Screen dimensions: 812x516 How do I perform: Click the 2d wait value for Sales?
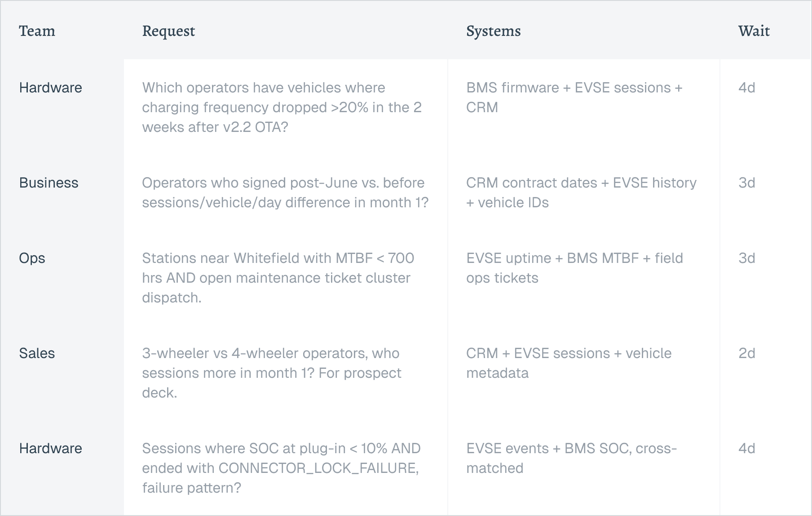coord(746,353)
